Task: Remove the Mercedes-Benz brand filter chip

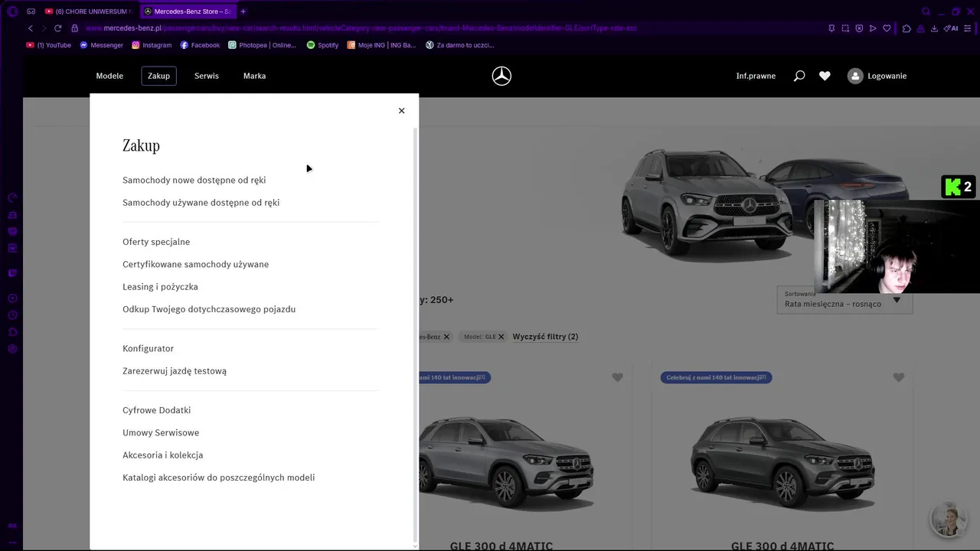Action: [446, 337]
